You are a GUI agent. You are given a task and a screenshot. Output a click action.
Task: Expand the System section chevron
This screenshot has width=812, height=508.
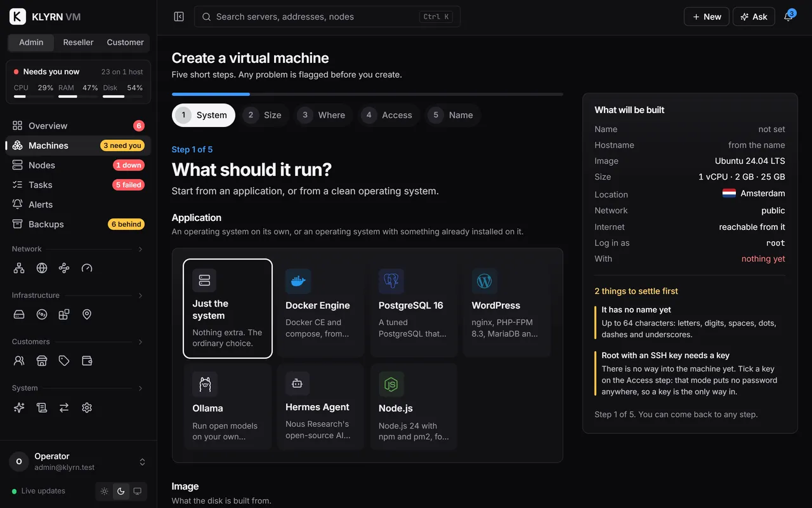click(x=140, y=388)
